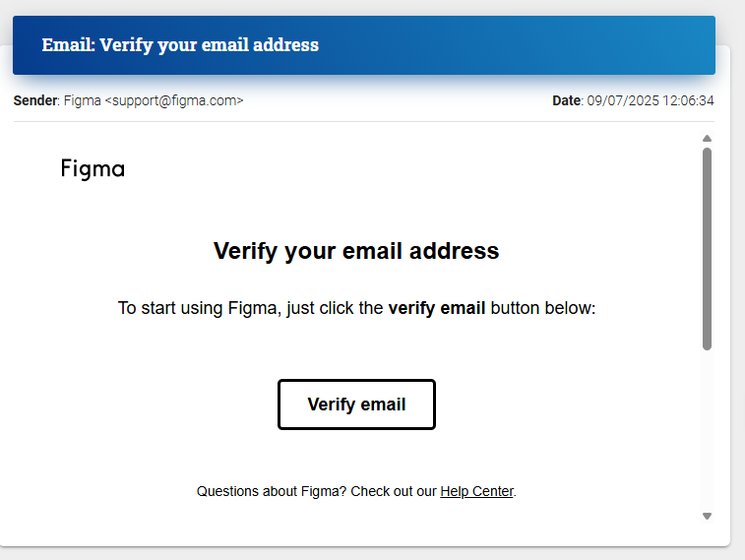The width and height of the screenshot is (745, 560).
Task: Click the empty scrollbar track below the thumb
Action: click(707, 430)
